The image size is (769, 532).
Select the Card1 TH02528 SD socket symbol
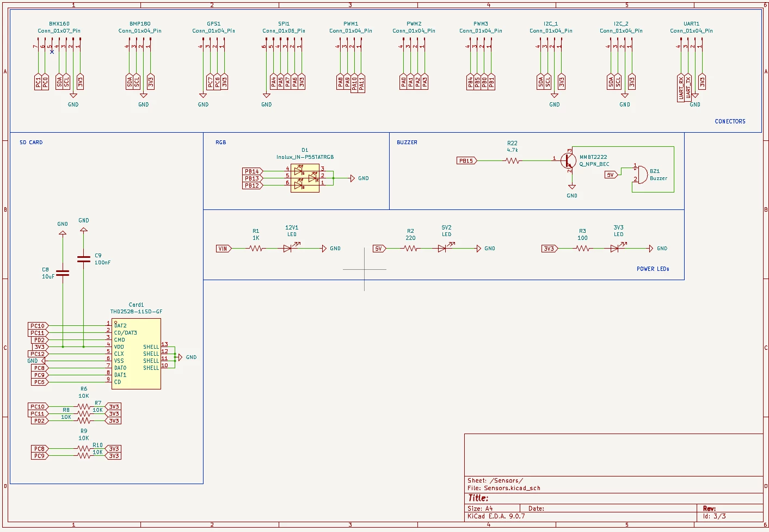click(x=136, y=354)
